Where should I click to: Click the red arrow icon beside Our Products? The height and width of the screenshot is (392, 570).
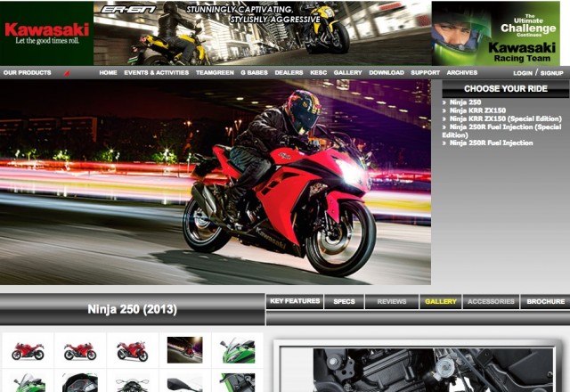[67, 73]
